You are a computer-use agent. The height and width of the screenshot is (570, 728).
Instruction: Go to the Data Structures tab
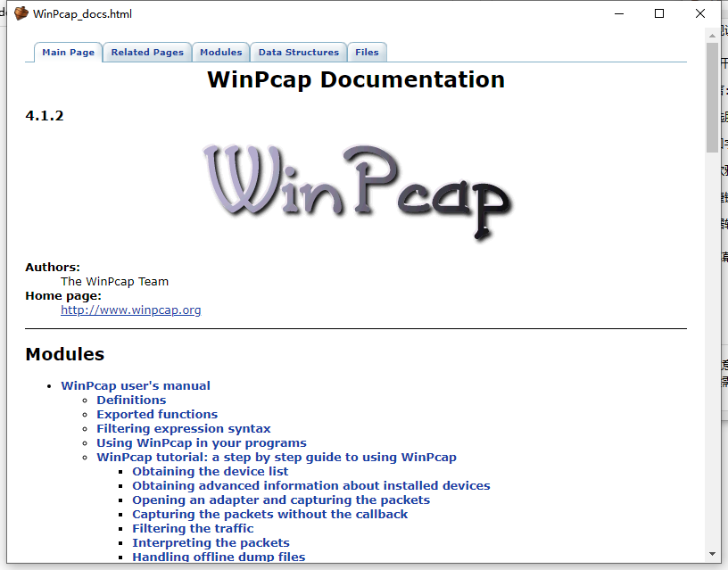(x=299, y=53)
